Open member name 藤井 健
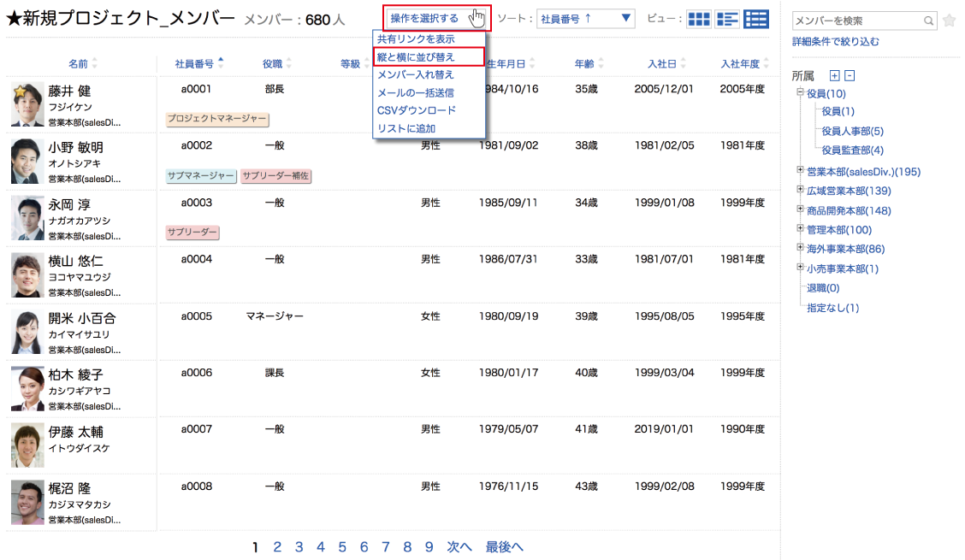The image size is (965, 560). click(69, 91)
